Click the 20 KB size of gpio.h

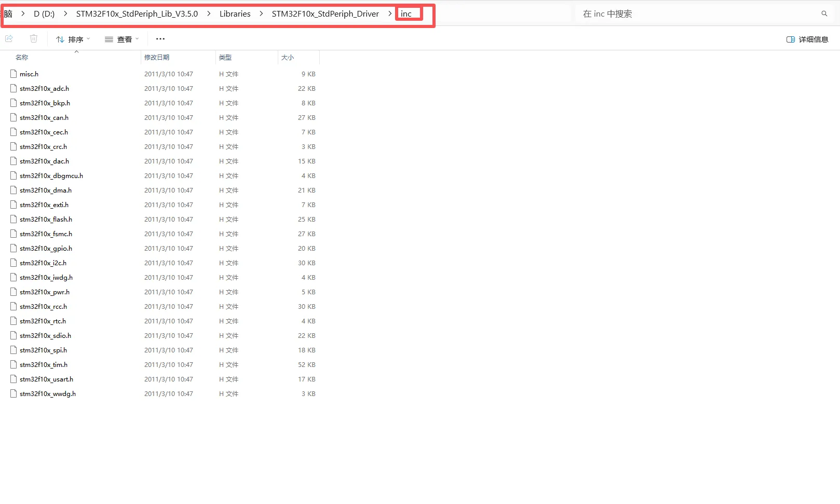click(307, 249)
